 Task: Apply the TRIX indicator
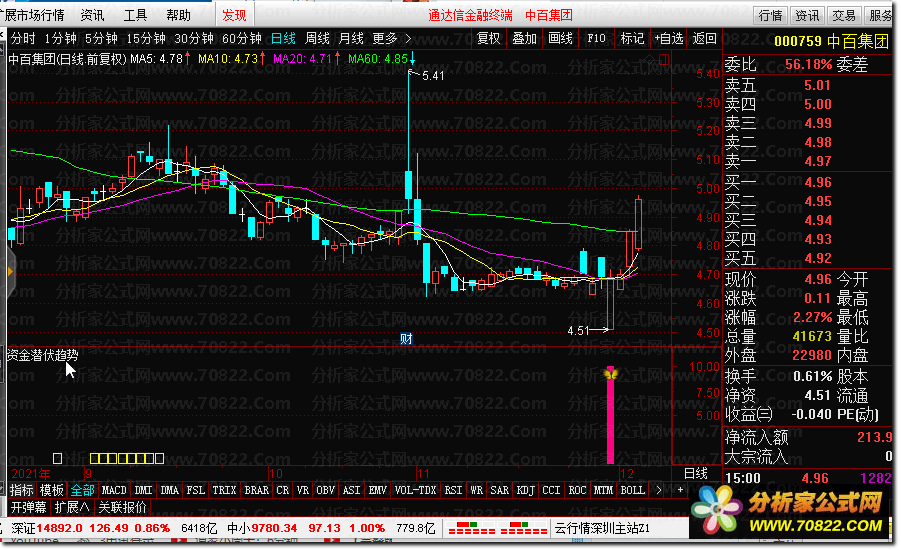point(224,490)
